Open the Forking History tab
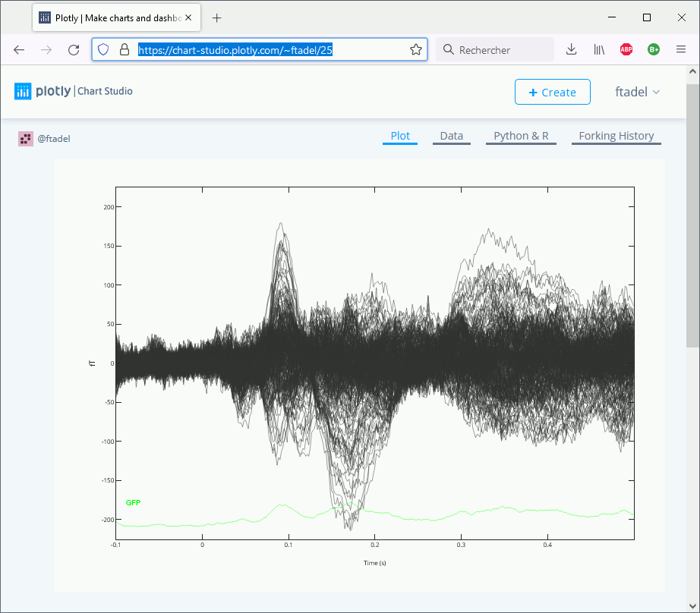This screenshot has height=613, width=700. (616, 137)
